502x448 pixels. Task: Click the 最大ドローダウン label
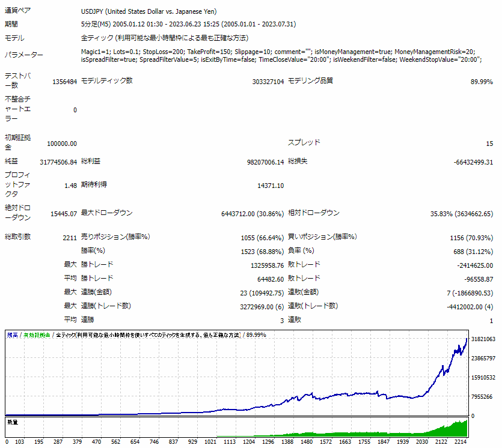pos(106,213)
